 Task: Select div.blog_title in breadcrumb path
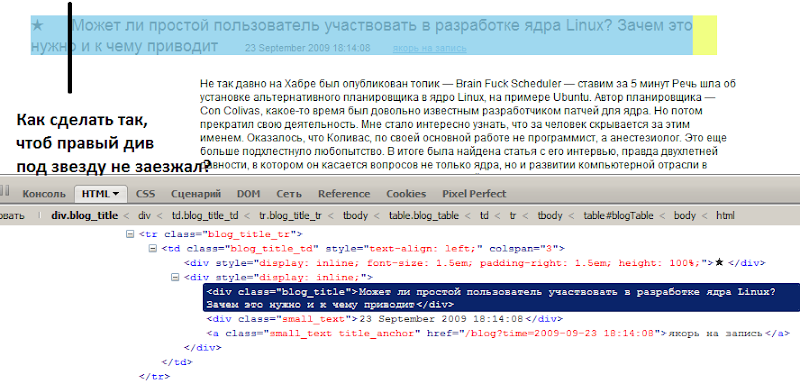(85, 216)
